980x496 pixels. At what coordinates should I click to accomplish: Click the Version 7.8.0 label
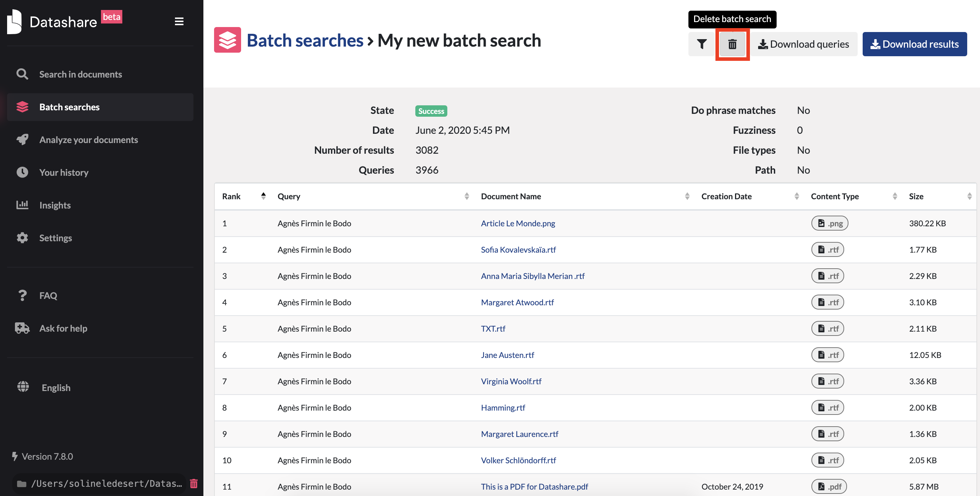(47, 456)
